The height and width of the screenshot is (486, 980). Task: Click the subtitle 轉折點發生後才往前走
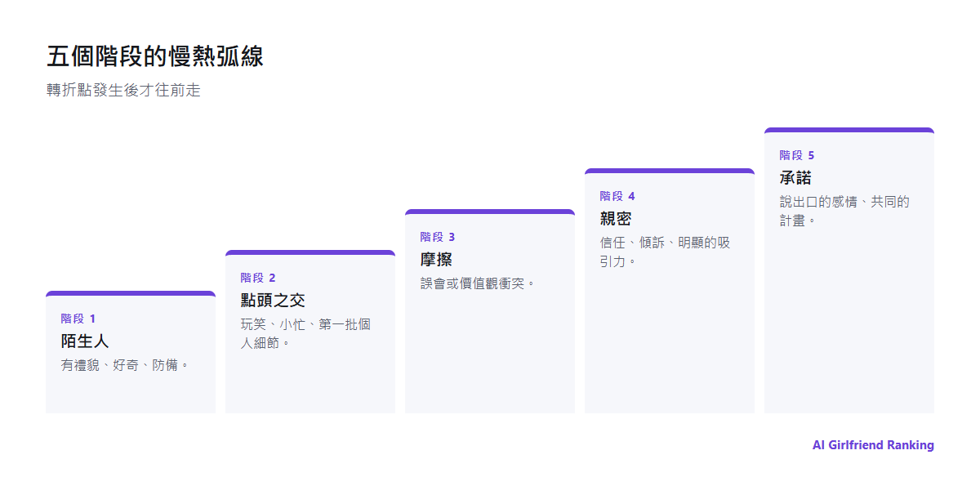pyautogui.click(x=123, y=91)
